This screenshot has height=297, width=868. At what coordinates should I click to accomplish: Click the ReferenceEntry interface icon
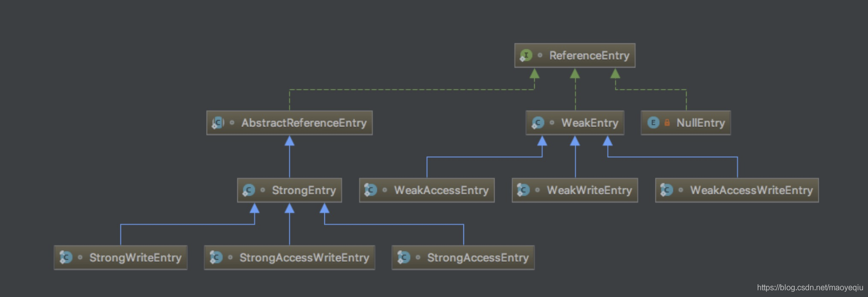[x=526, y=55]
